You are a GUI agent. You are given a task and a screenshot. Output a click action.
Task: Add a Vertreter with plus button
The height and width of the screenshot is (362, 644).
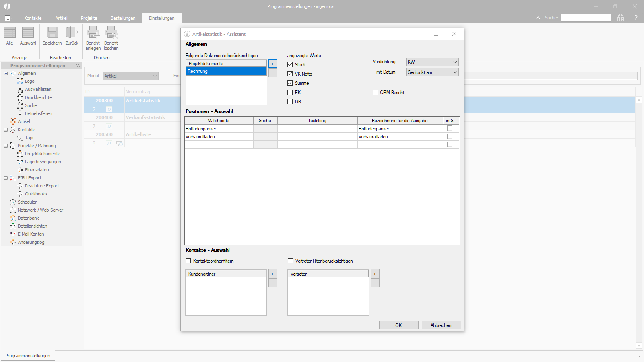coord(375,274)
